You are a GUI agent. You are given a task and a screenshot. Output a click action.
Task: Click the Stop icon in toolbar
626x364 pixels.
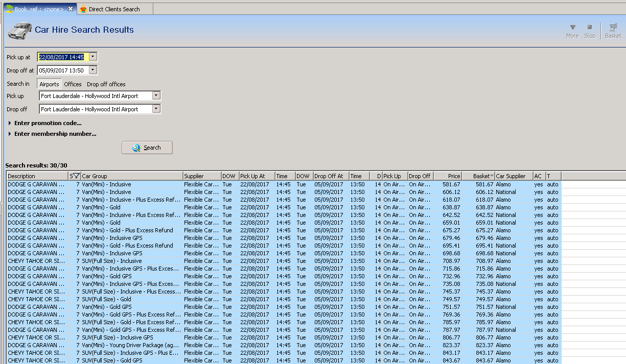(590, 28)
